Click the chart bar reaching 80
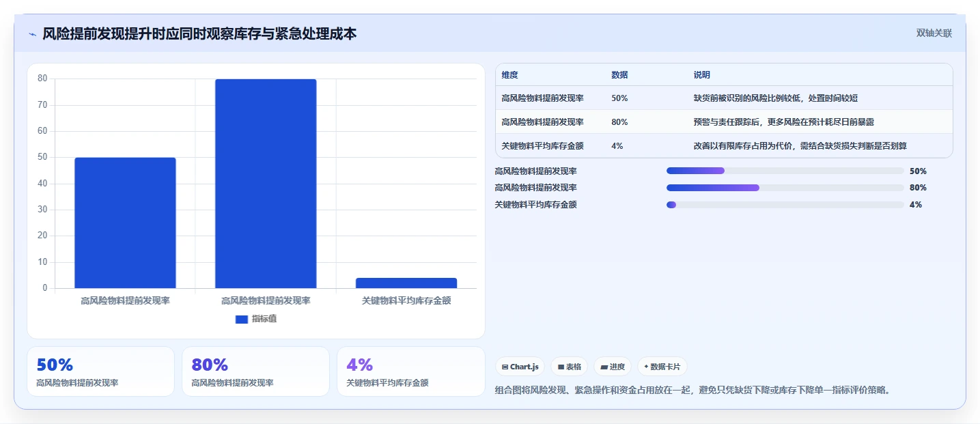The width and height of the screenshot is (980, 424). click(x=266, y=184)
